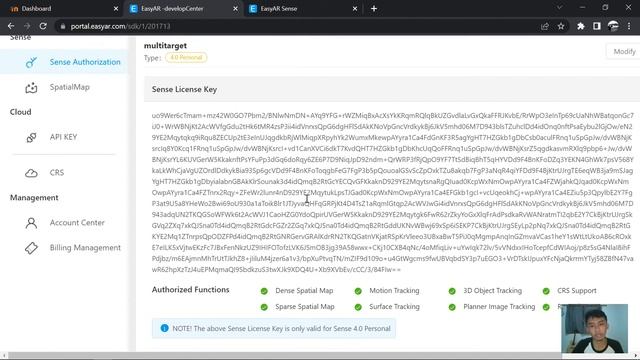Click green check next to Dense Spatial Map
640x360 pixels.
coord(264,291)
